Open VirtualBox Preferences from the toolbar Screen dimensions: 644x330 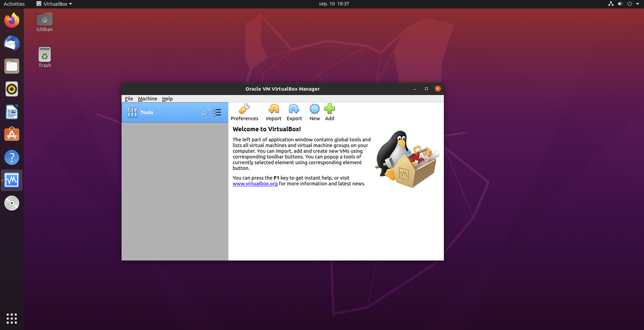245,113
